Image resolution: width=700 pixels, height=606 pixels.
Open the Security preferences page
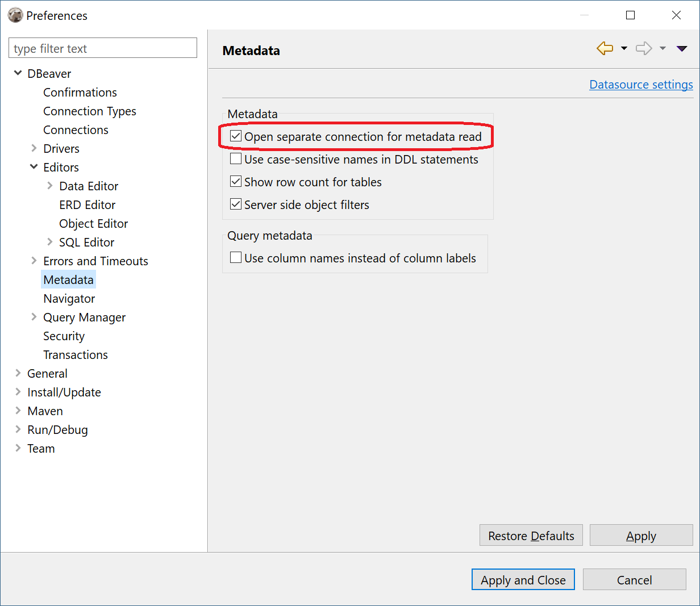64,336
